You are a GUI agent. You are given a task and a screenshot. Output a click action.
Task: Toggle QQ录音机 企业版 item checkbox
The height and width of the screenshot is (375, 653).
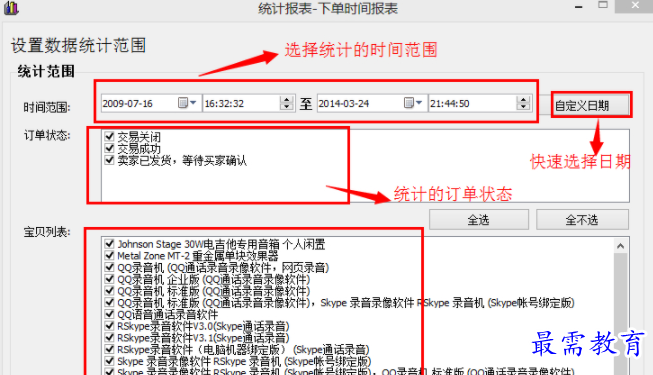(x=110, y=279)
